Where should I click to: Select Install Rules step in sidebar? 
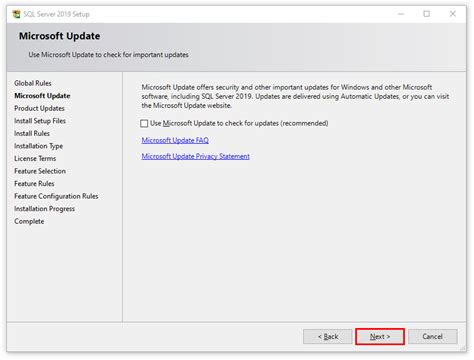[32, 133]
